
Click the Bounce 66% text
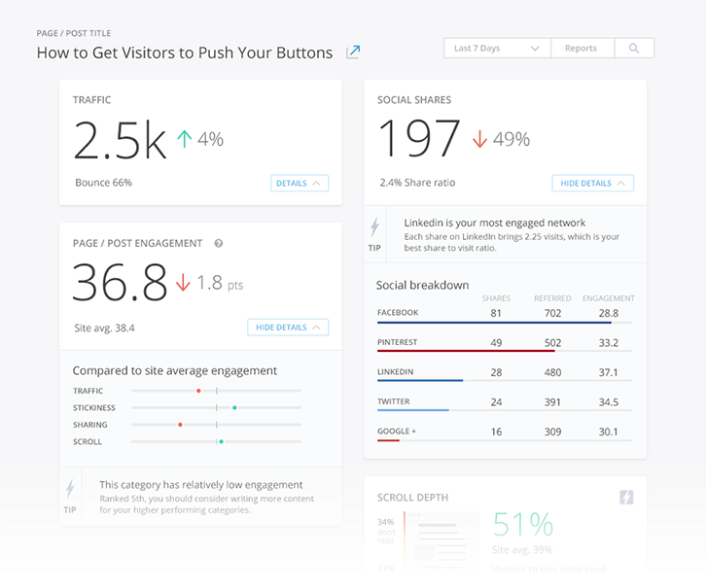click(x=103, y=183)
